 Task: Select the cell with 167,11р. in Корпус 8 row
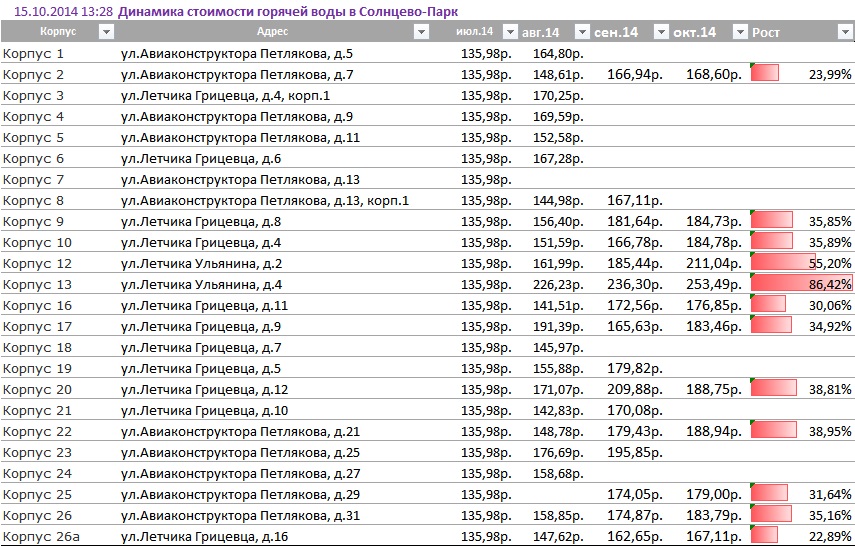coord(635,200)
